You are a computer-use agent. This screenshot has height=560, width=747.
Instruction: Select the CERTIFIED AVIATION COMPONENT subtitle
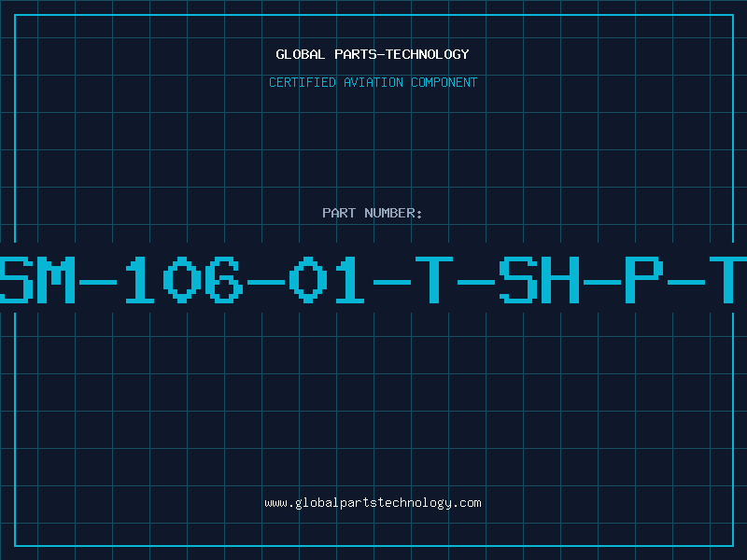(373, 82)
